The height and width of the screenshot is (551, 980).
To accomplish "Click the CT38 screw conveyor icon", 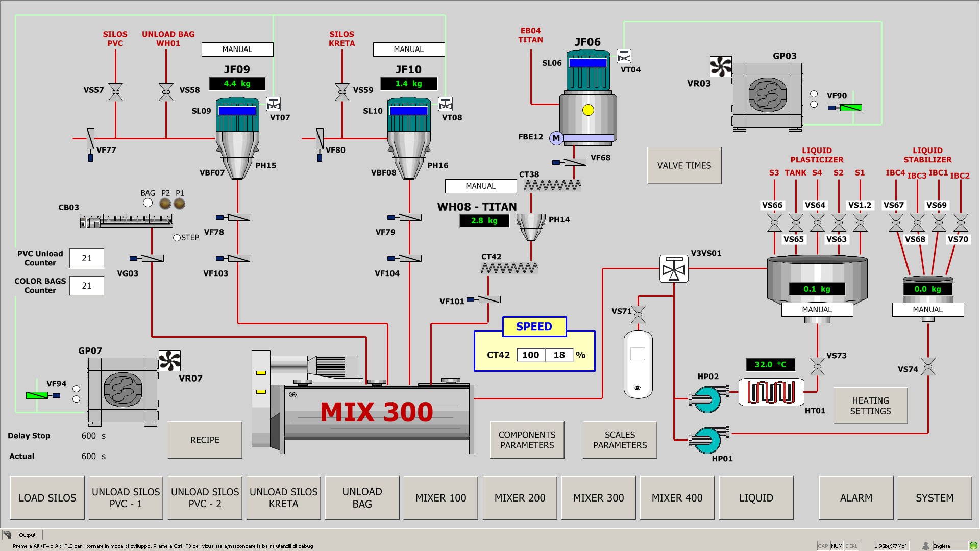I will 552,186.
